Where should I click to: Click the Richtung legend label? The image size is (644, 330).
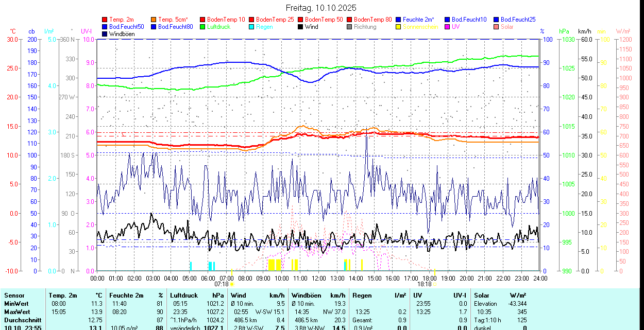click(365, 27)
